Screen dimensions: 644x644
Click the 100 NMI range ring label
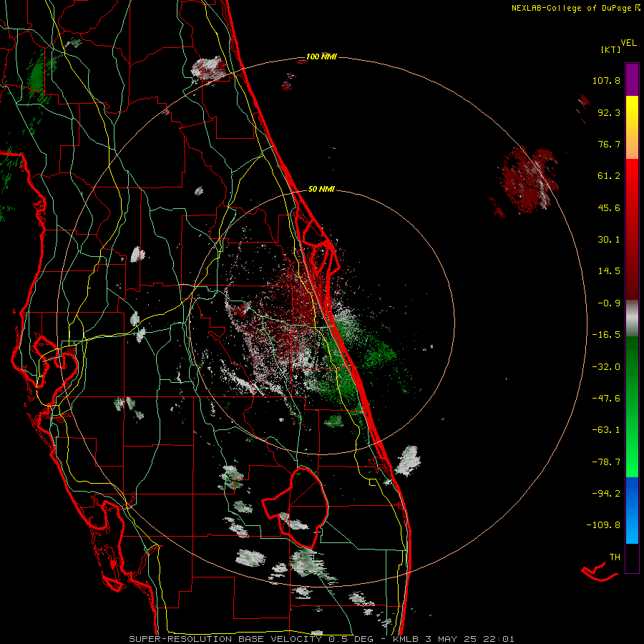[x=321, y=57]
